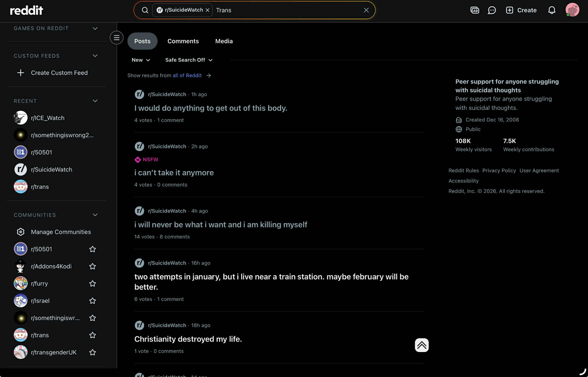Open Safe Search Off dropdown
Screen dimensions: 588x377
(189, 60)
